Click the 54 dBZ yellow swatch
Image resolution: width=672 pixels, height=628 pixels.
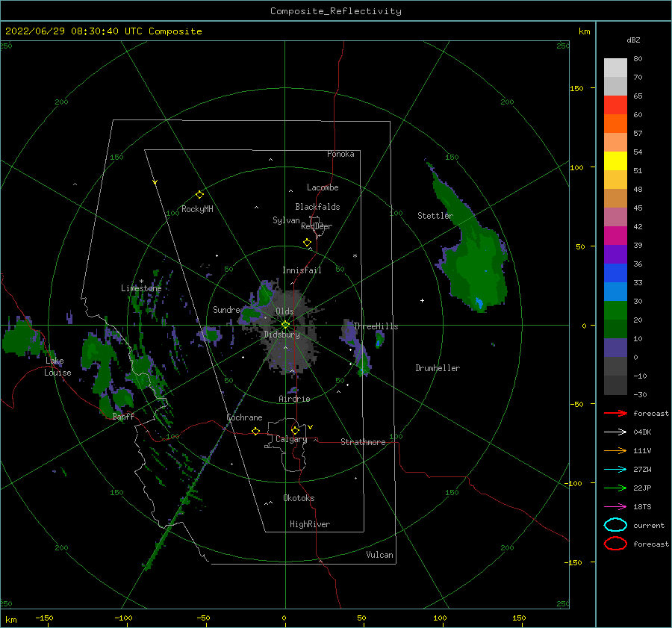615,161
